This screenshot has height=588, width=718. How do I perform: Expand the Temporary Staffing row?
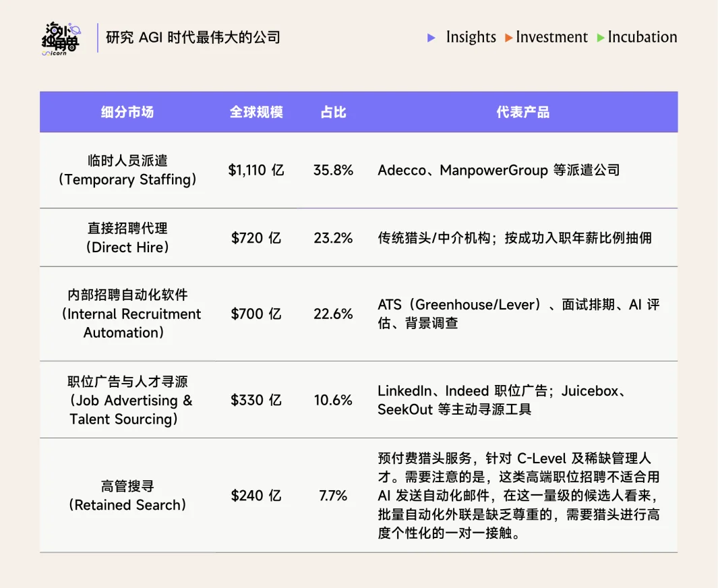tap(128, 171)
